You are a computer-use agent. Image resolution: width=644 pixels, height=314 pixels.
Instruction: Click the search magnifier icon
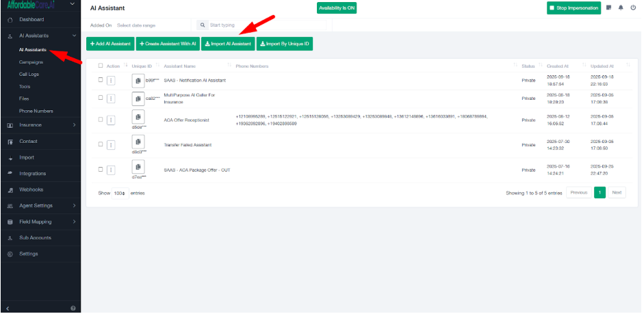tap(203, 25)
